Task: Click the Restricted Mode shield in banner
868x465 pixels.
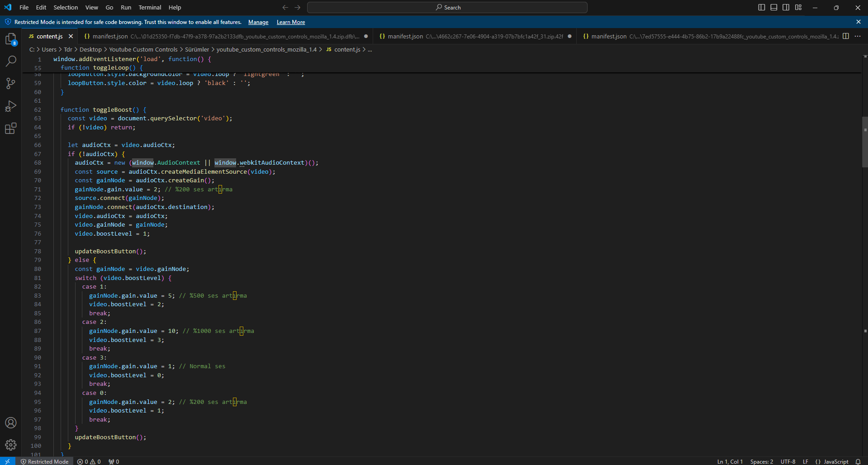Action: pyautogui.click(x=8, y=22)
